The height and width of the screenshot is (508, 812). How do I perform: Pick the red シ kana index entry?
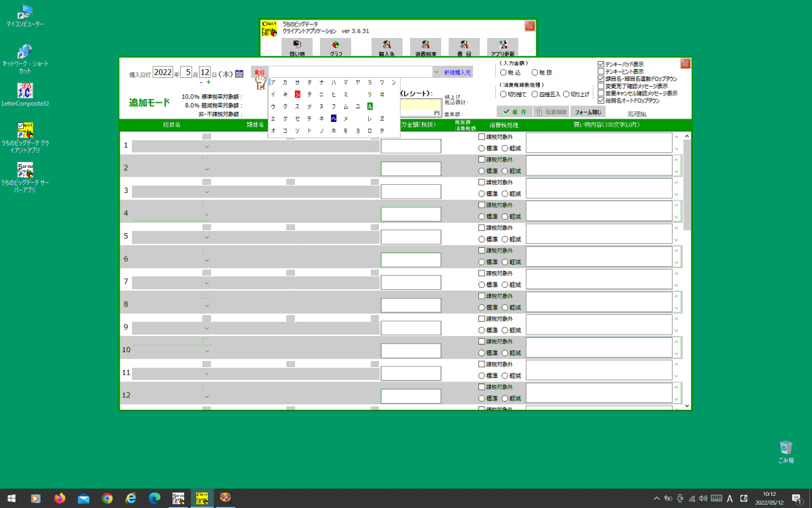pyautogui.click(x=297, y=94)
